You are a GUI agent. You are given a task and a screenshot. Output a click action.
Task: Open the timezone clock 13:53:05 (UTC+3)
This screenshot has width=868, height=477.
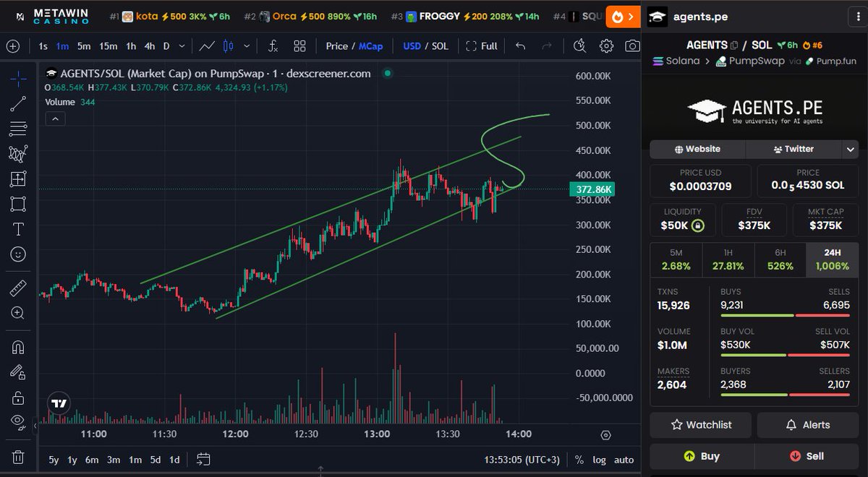(523, 460)
